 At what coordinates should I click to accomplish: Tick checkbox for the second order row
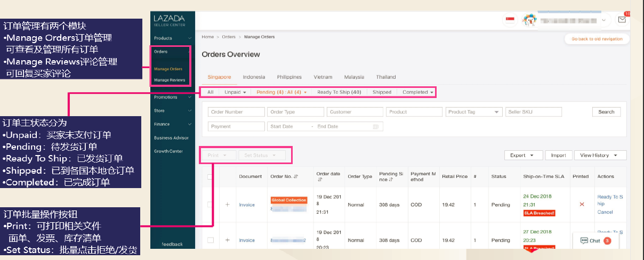click(x=211, y=240)
